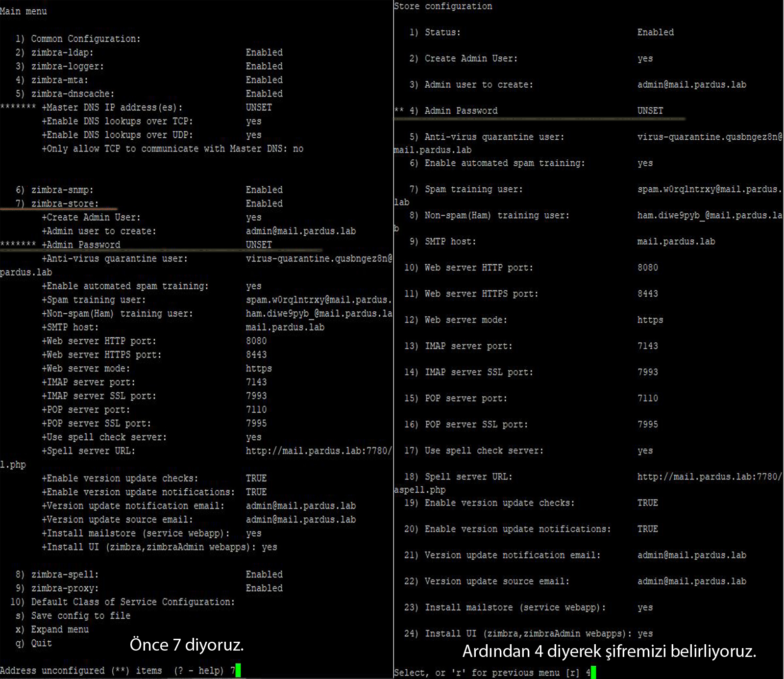Screen dimensions: 784x679
Task: Click "+Create Admin User:" in Main menu
Action: 91,217
